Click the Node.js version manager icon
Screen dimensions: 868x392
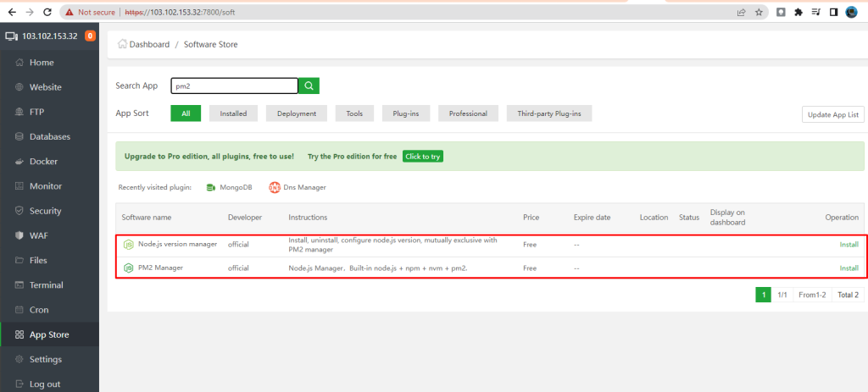[x=129, y=245]
